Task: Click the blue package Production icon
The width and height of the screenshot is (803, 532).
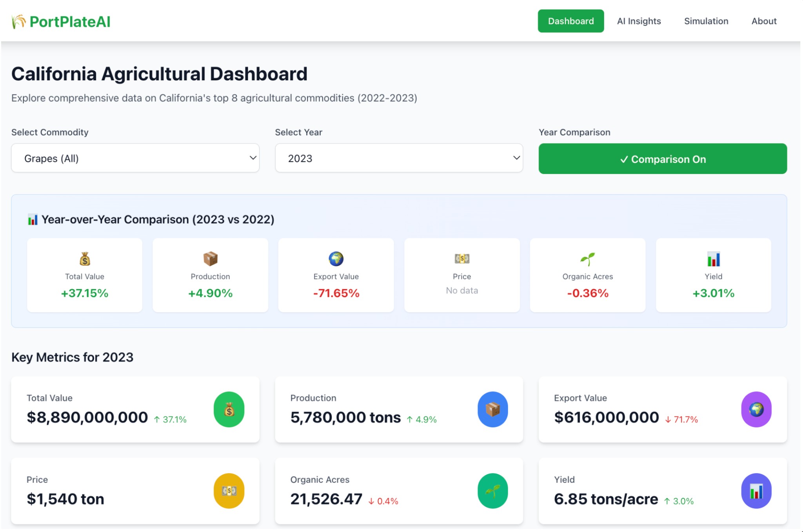Action: pos(492,409)
